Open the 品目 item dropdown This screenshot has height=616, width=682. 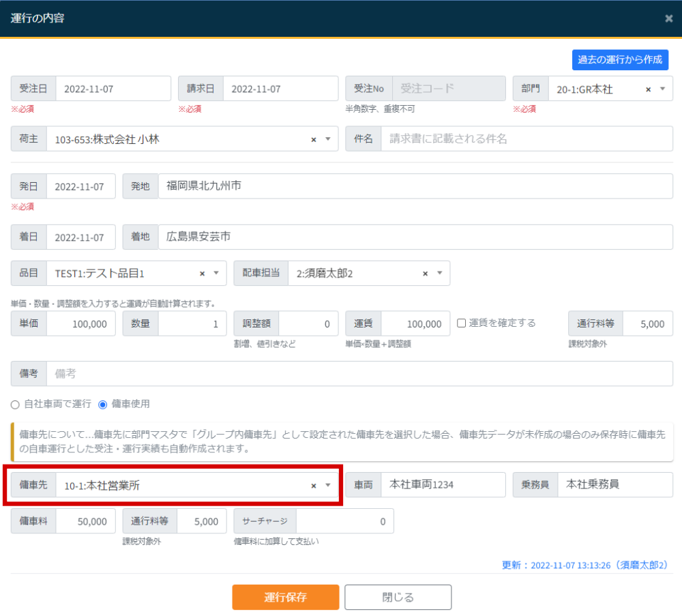pyautogui.click(x=216, y=273)
